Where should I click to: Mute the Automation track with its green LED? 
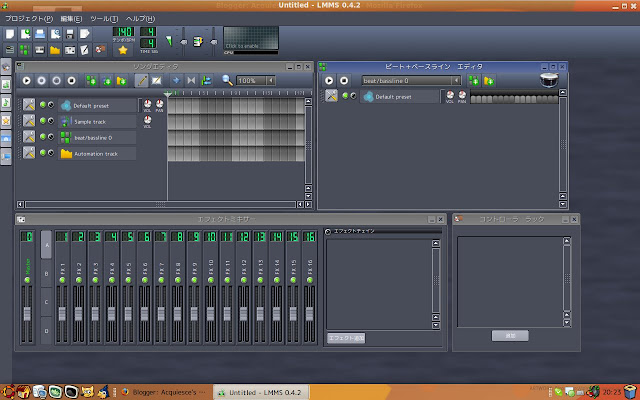(43, 153)
